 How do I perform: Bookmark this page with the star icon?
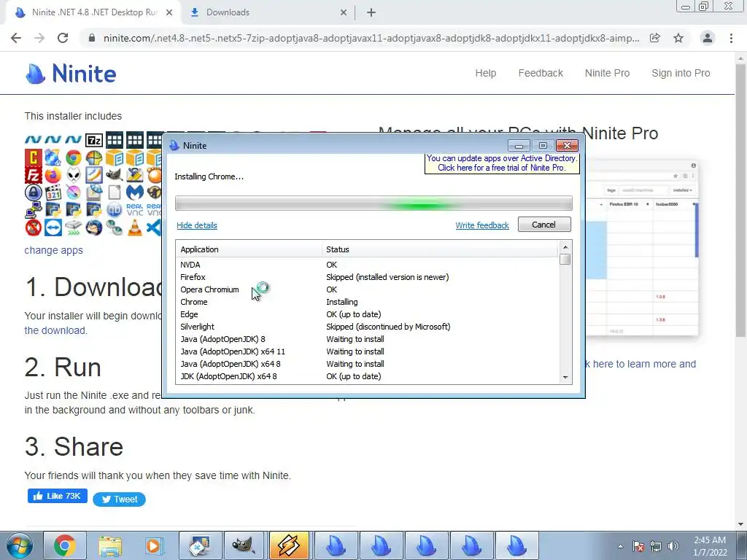coord(678,38)
